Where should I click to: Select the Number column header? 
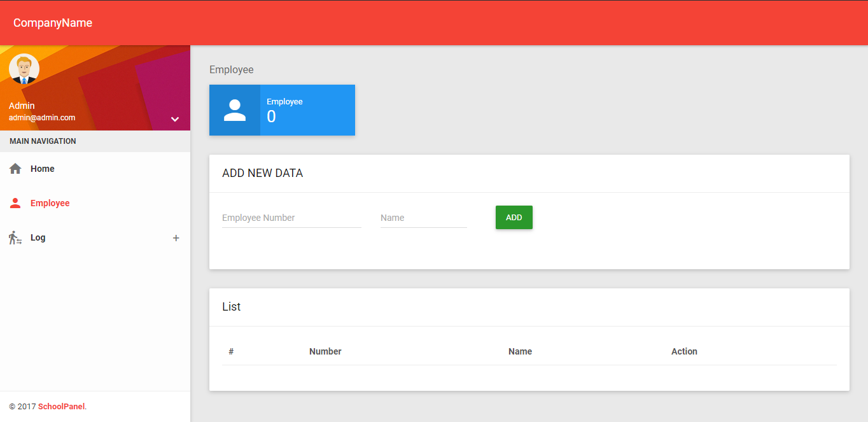point(325,351)
